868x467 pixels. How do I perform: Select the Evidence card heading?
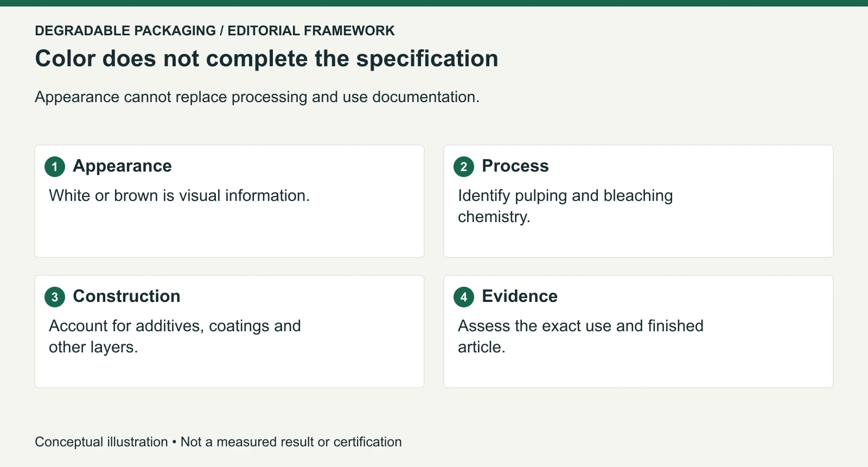(x=520, y=296)
